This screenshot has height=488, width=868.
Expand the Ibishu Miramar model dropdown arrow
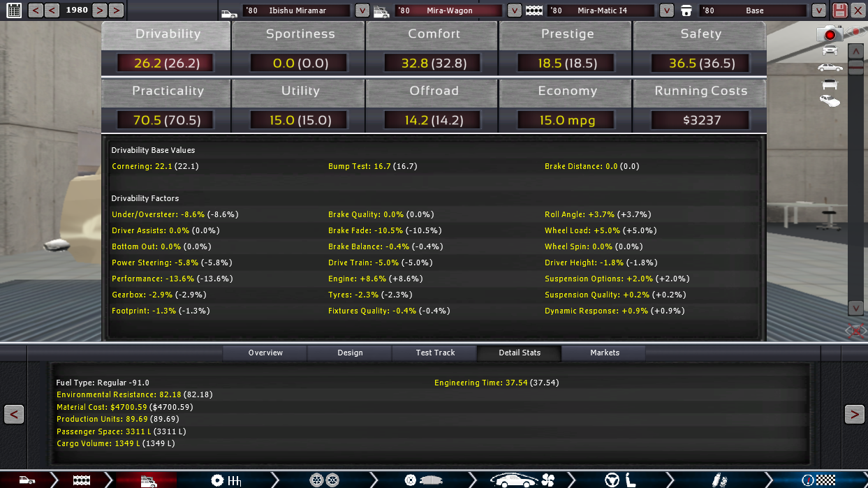[362, 10]
